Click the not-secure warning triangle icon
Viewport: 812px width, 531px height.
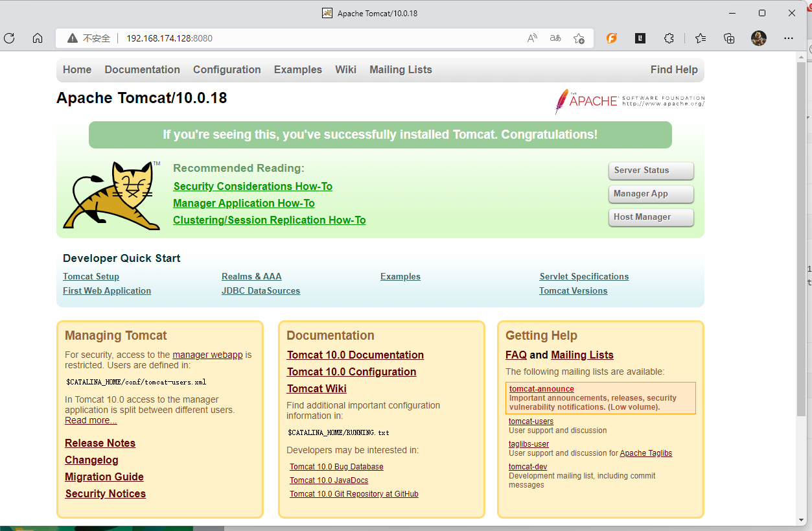[x=73, y=38]
